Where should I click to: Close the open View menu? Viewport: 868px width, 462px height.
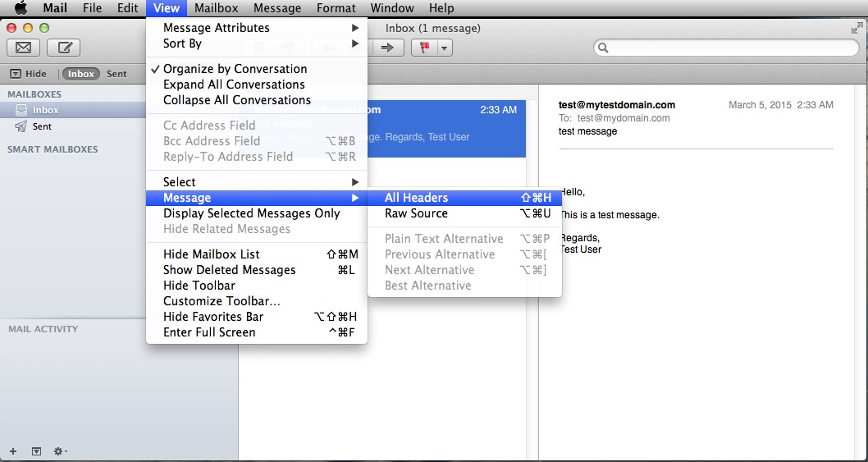166,8
